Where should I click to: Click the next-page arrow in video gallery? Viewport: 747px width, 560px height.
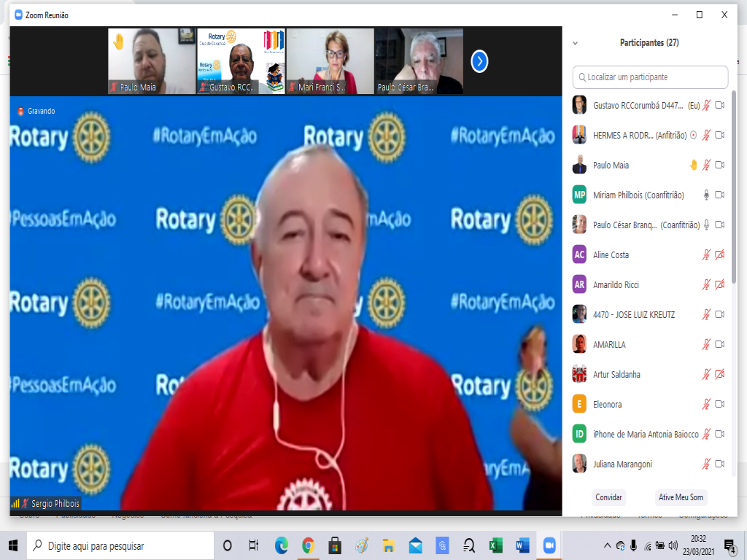(479, 61)
